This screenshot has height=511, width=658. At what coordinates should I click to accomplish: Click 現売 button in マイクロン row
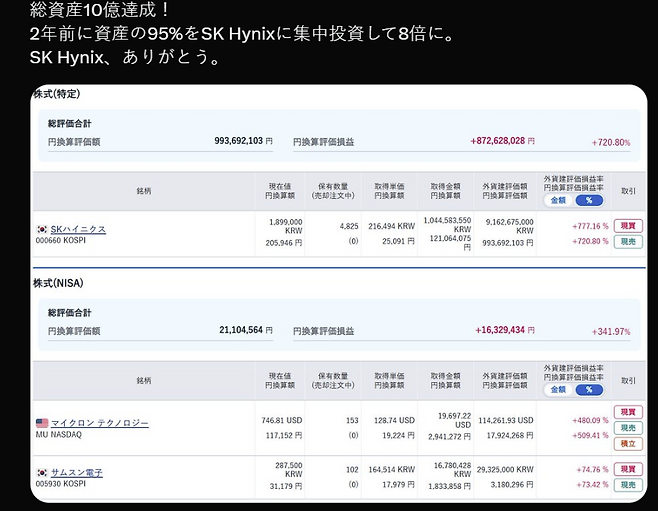point(628,428)
